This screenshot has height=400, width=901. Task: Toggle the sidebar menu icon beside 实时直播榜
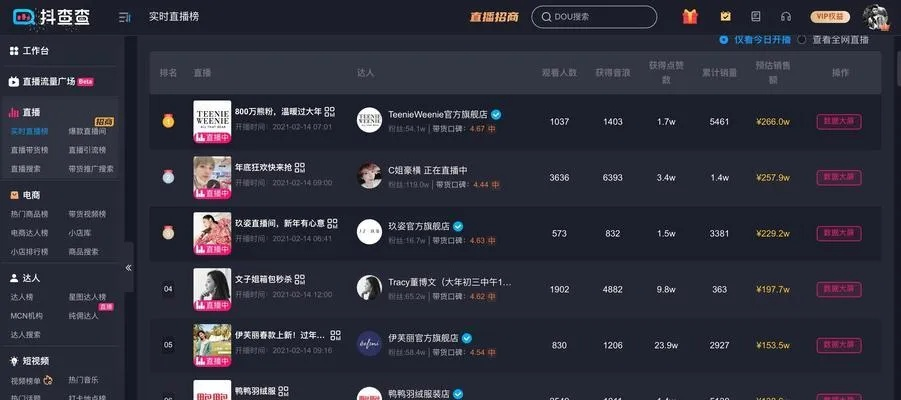(124, 17)
